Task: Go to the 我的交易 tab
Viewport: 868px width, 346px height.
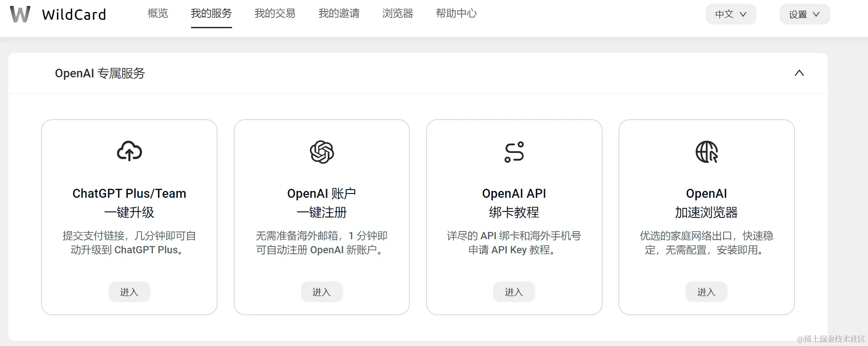Action: point(275,14)
